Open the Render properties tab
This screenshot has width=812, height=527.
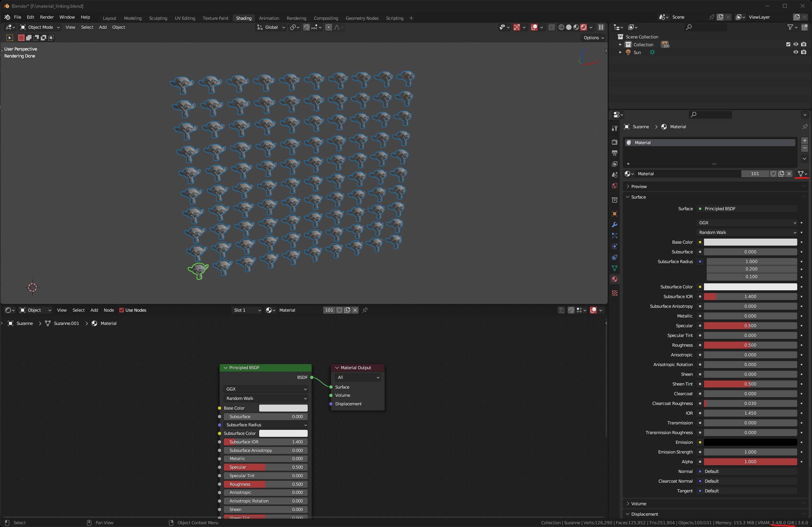pos(615,142)
